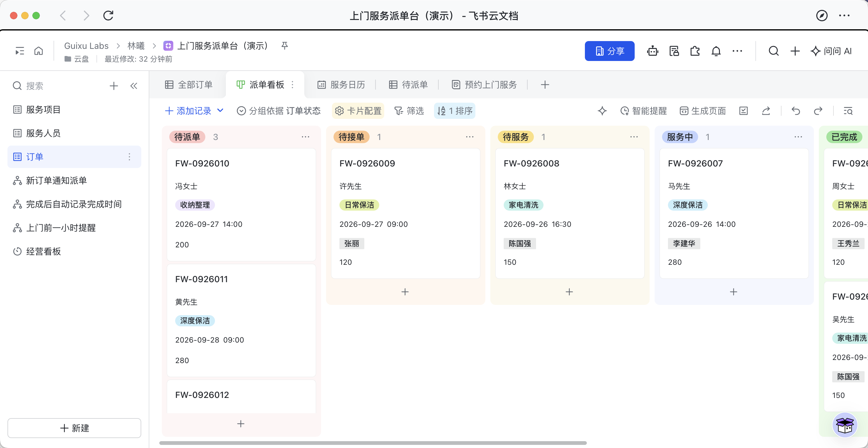
Task: Click the AI sparkle icon in view toolbar
Action: [602, 111]
